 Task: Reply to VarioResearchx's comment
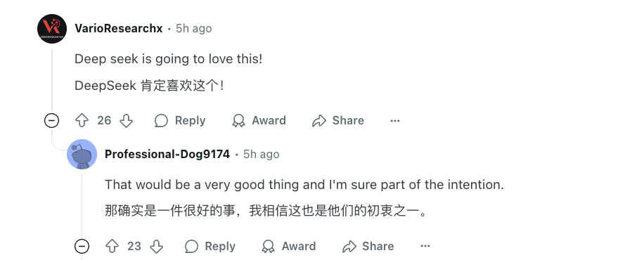tap(180, 120)
